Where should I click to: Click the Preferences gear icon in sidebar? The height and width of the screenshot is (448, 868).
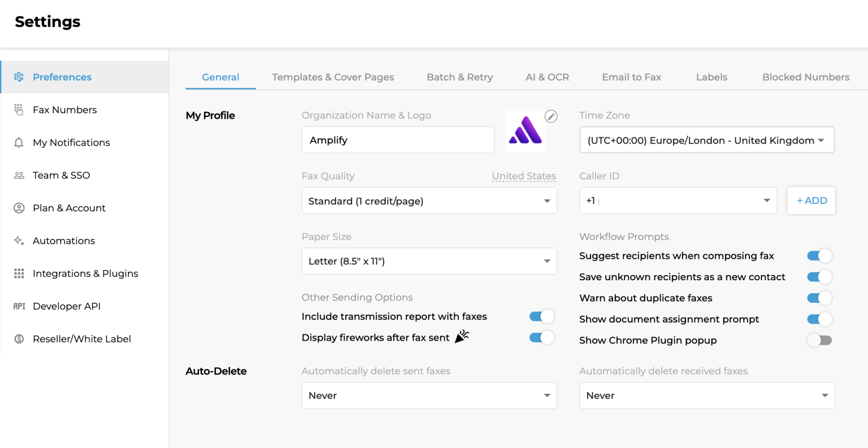point(19,77)
